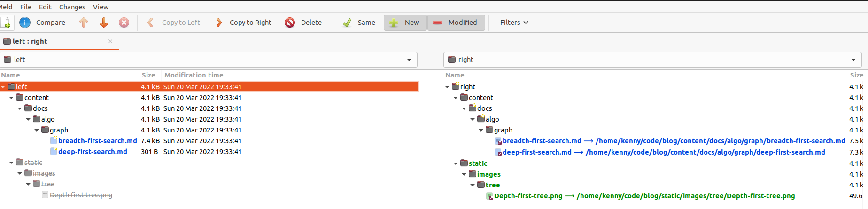Go to next change with down arrow
868x209 pixels.
(x=104, y=23)
